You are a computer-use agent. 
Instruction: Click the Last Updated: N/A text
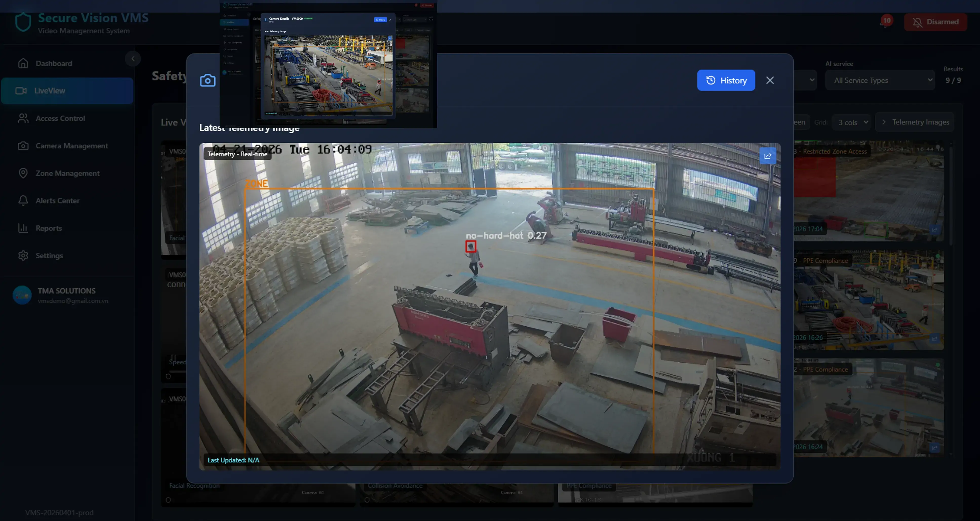tap(233, 460)
